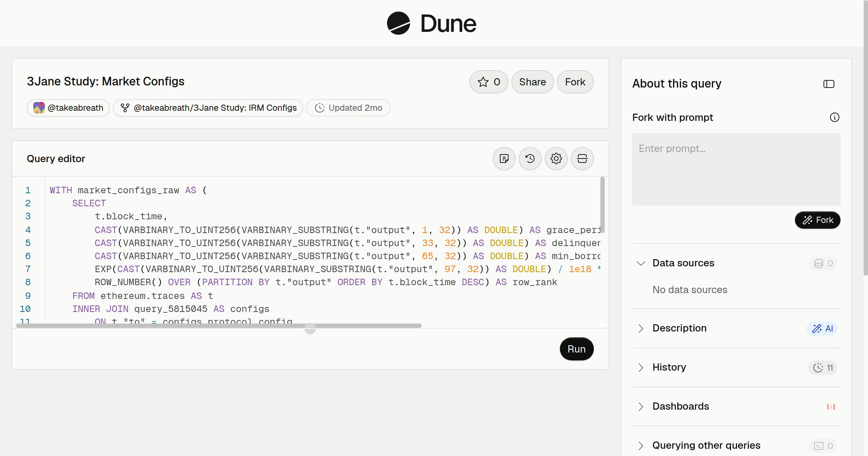
Task: Click the Dune logo in header
Action: pyautogui.click(x=431, y=23)
